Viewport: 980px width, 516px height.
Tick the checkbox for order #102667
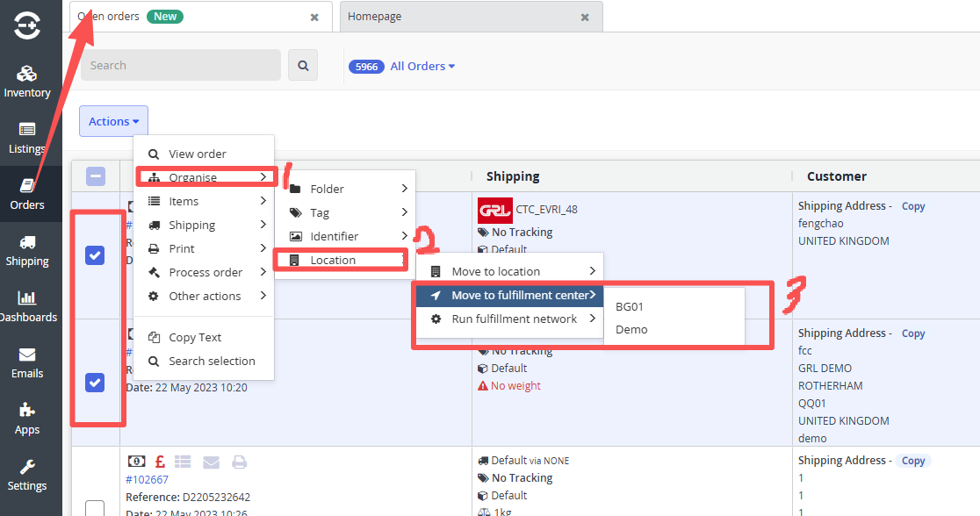click(x=95, y=509)
